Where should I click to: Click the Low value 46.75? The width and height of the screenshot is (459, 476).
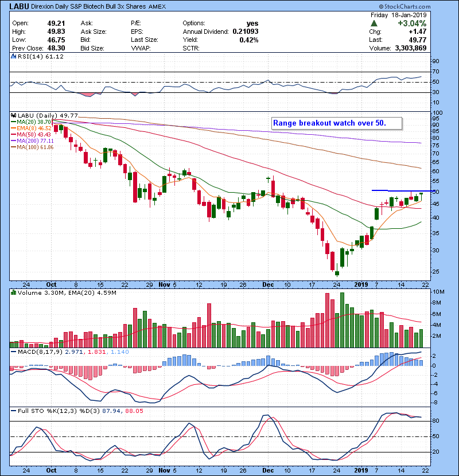point(56,40)
